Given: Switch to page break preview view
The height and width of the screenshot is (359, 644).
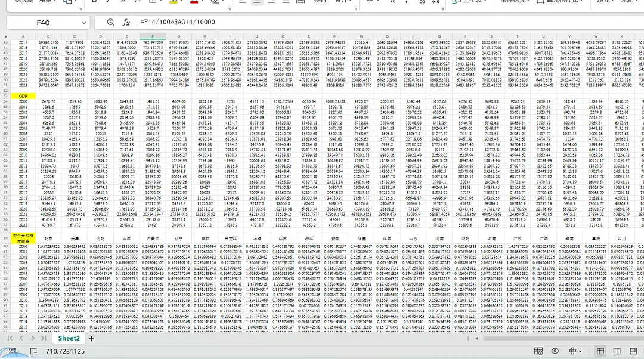Looking at the screenshot, I should click(x=617, y=351).
